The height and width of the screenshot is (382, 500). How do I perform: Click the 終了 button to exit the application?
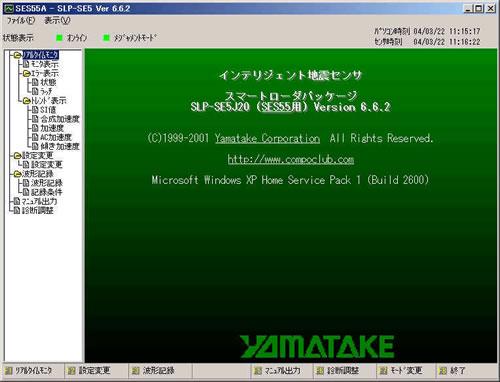(x=452, y=371)
